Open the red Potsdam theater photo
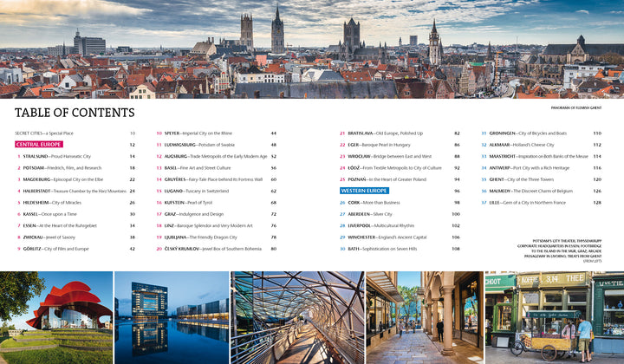 tap(56, 317)
